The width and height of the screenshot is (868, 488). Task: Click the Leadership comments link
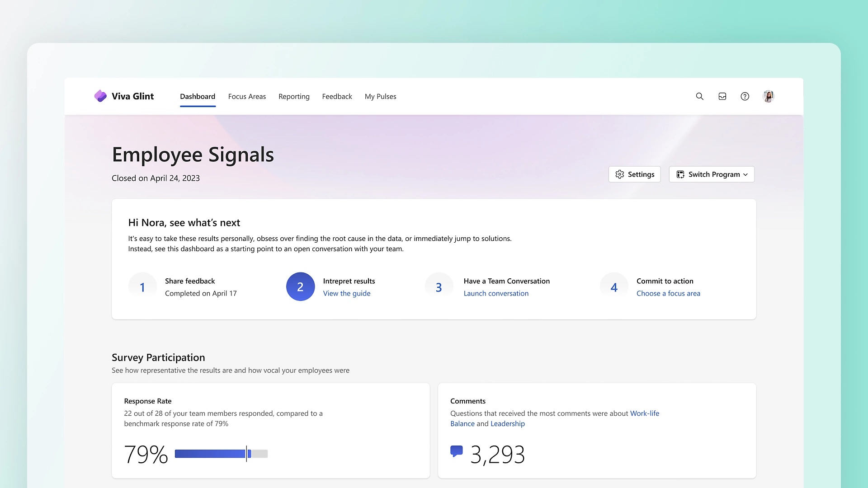(507, 424)
